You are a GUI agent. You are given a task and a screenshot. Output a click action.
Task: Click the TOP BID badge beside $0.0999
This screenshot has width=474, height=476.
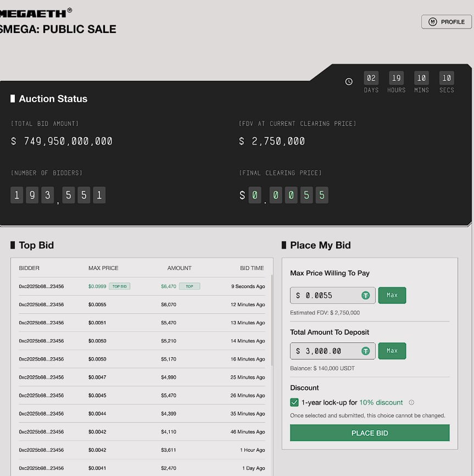coord(120,286)
